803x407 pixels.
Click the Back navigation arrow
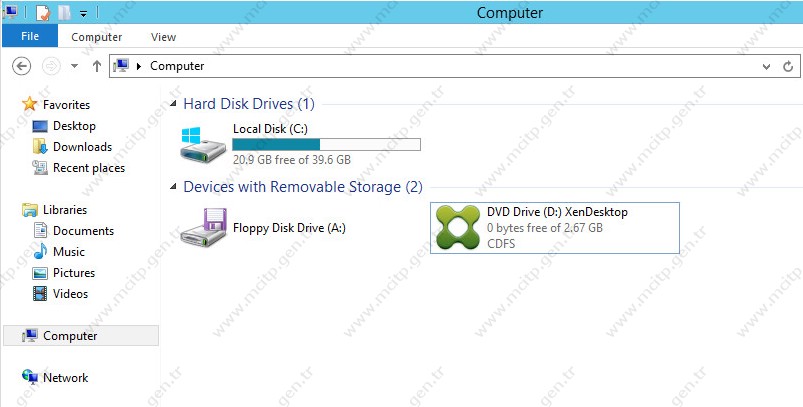(22, 66)
